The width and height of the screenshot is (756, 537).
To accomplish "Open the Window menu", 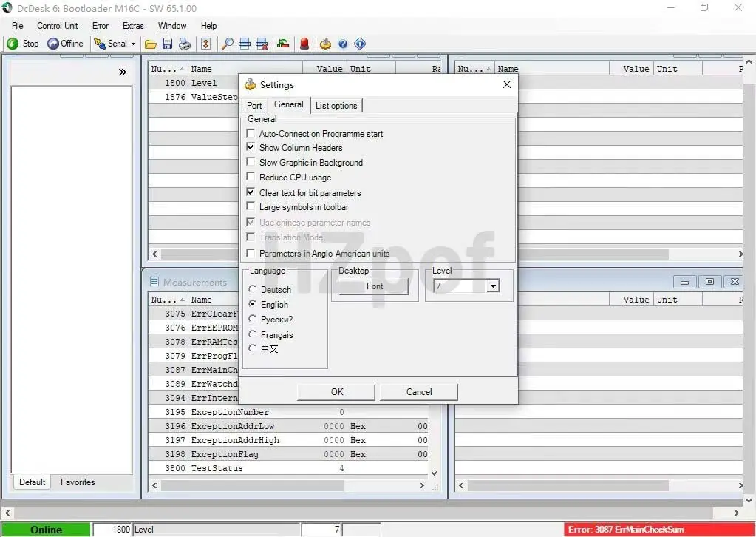I will click(x=172, y=26).
